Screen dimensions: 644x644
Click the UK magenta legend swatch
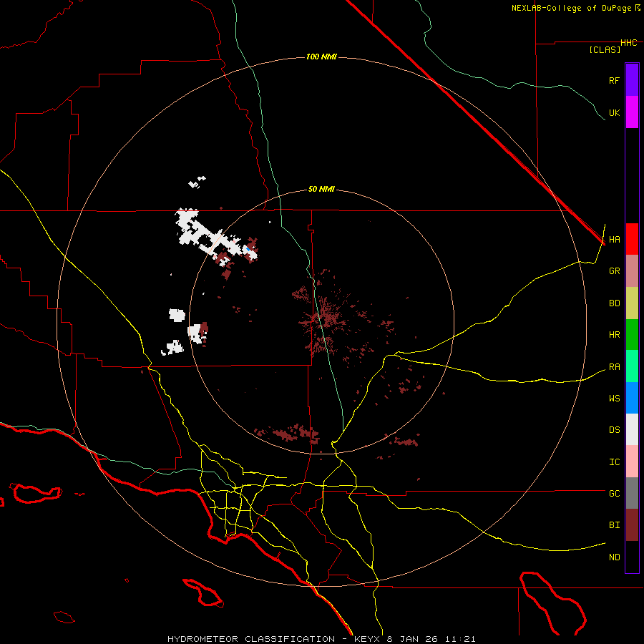[x=632, y=112]
